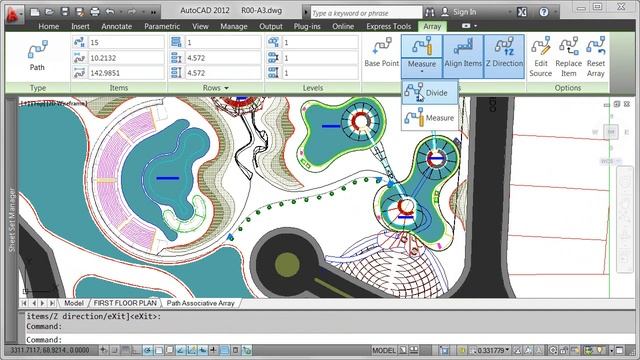The width and height of the screenshot is (640, 360).
Task: Click the total distance field showing 142.9851
Action: click(126, 73)
